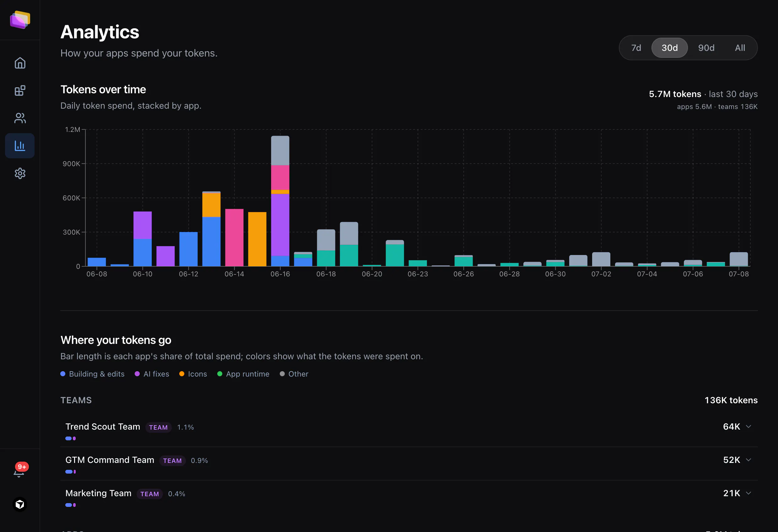Open the Settings gear icon
Viewport: 778px width, 532px height.
(20, 173)
